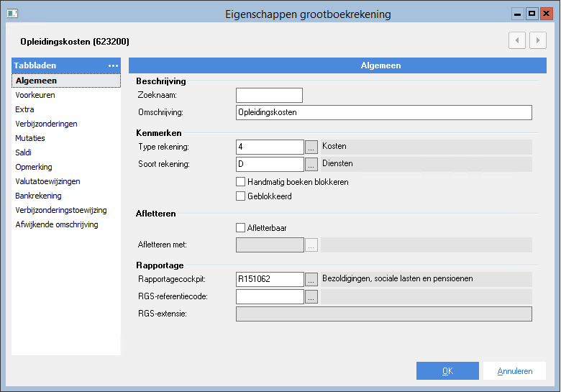Click the Omschrijving field containing Opleidingskosten
Screen dimensions: 561x392
point(384,112)
